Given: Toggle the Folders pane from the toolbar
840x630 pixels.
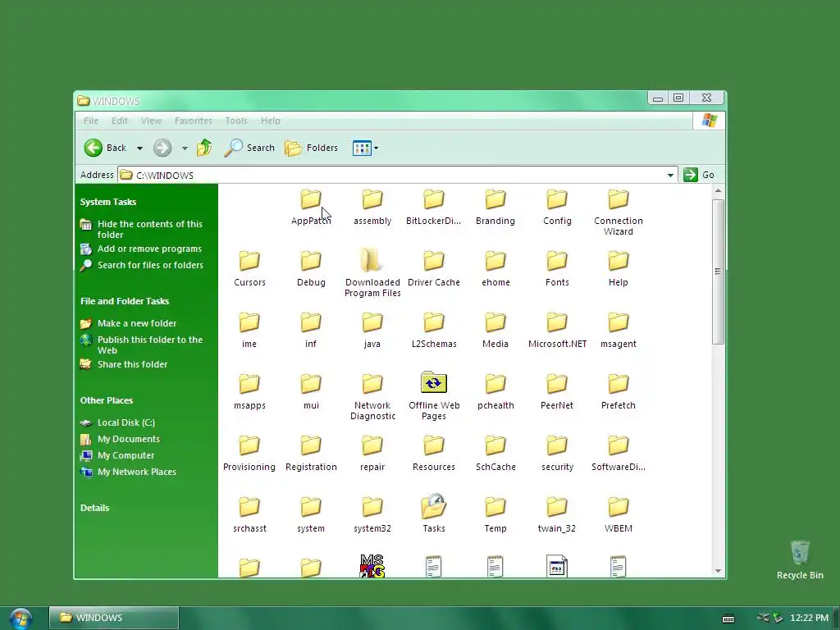Looking at the screenshot, I should click(x=311, y=148).
